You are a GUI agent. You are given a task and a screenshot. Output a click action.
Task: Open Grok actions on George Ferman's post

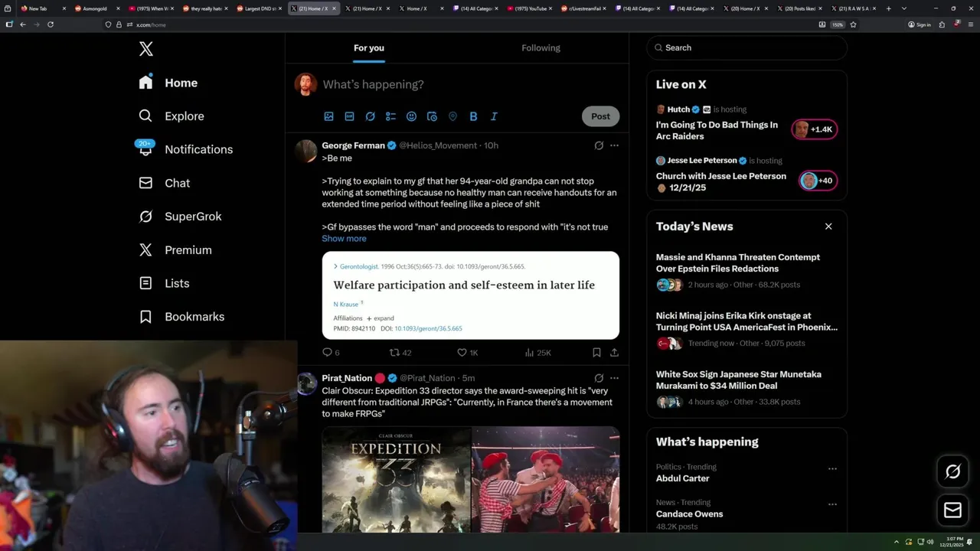pos(599,145)
